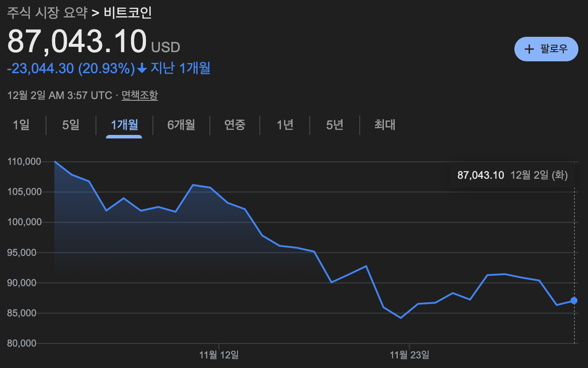
Task: Click the blue data point at chart end
Action: click(x=574, y=301)
